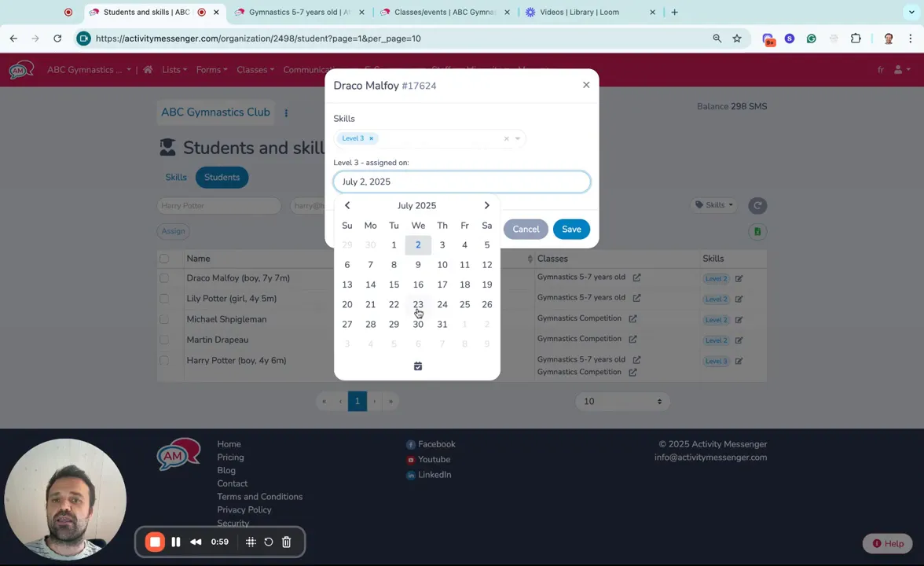Select July 17 in the calendar

(x=442, y=285)
